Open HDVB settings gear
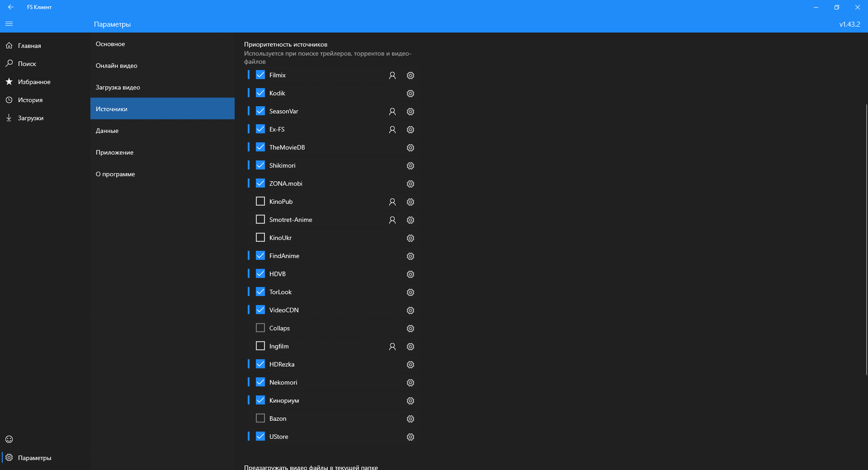Viewport: 868px width, 470px height. pyautogui.click(x=410, y=274)
